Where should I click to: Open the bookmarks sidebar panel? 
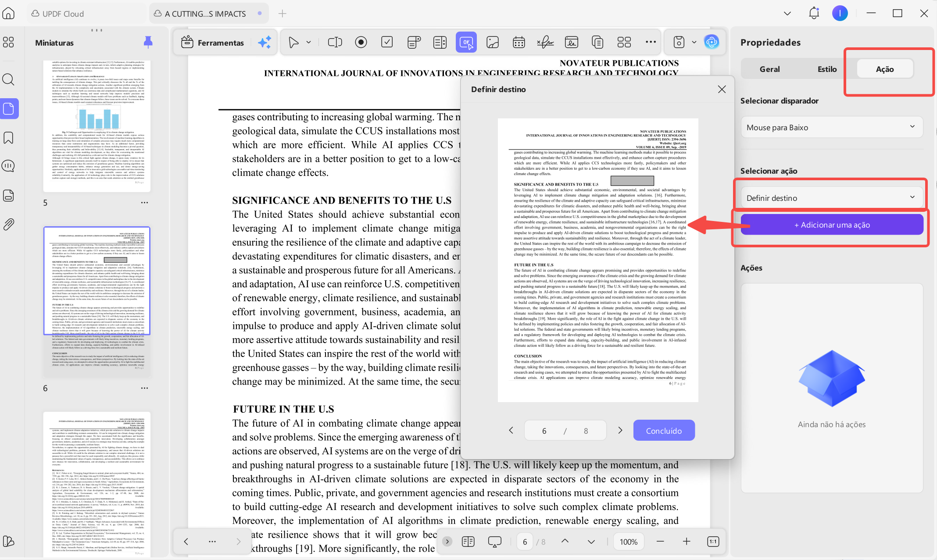8,138
